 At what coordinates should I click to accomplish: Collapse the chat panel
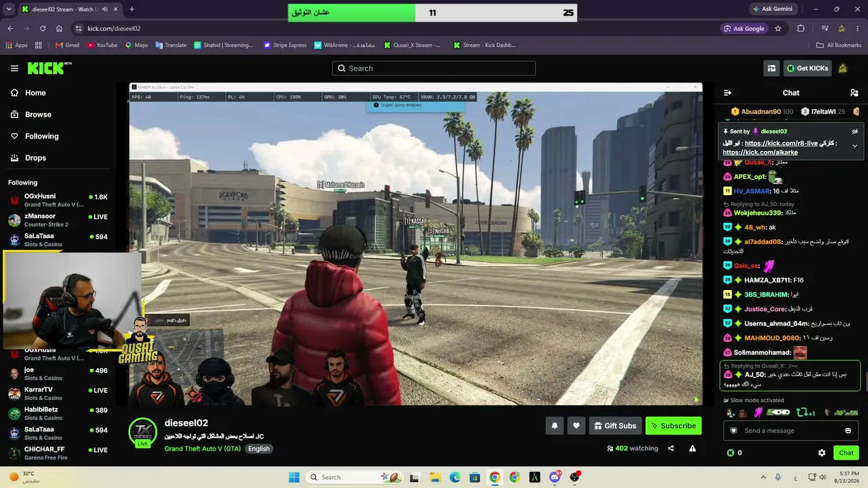[x=728, y=93]
